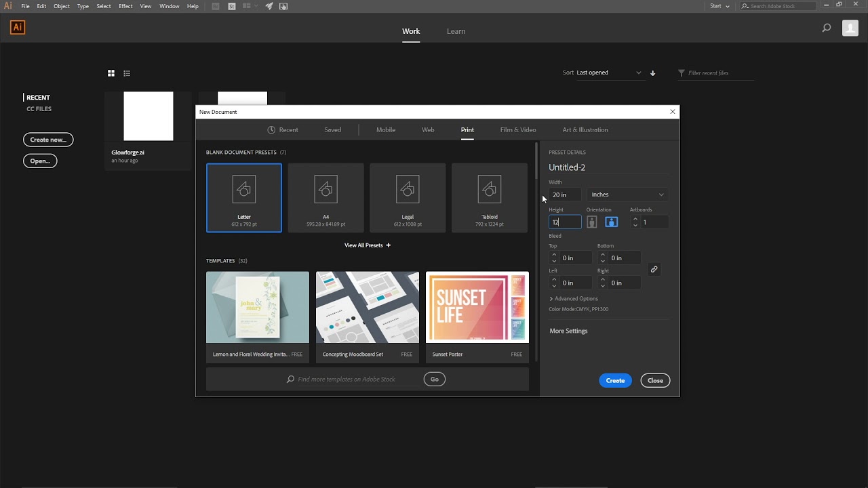868x488 pixels.
Task: Switch to the Art & Illustration tab
Action: point(585,129)
